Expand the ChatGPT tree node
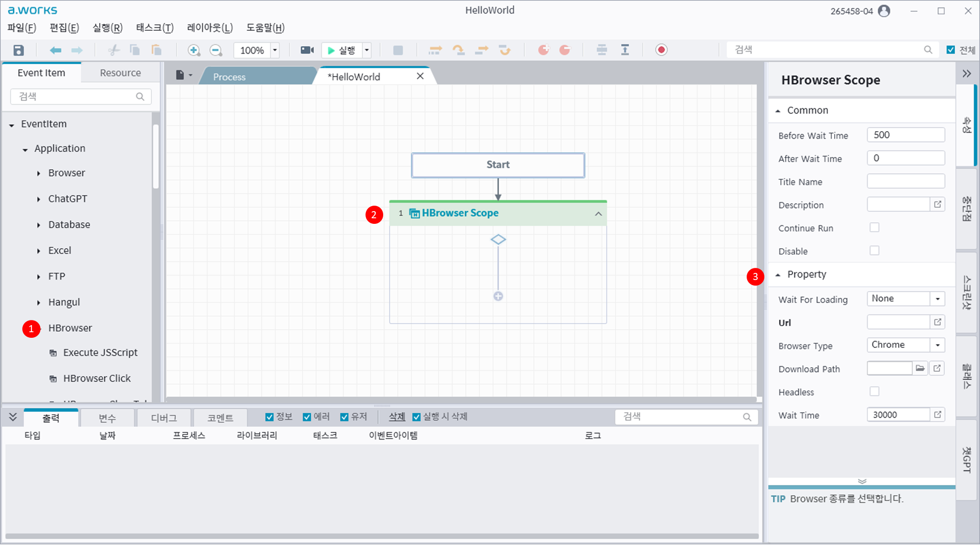The height and width of the screenshot is (554, 980). [x=38, y=199]
